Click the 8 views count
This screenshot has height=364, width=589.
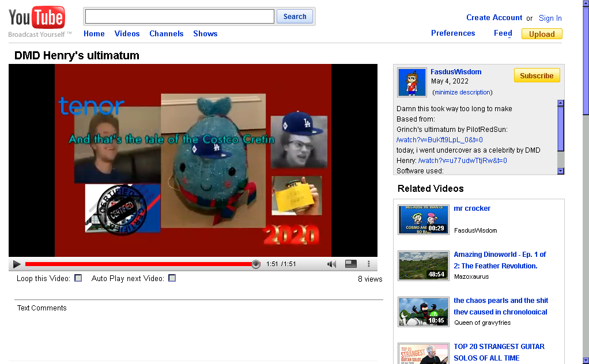coord(370,279)
